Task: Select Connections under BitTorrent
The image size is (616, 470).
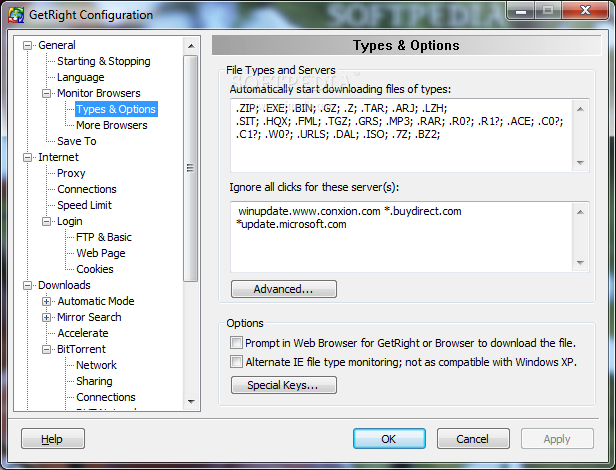Action: click(106, 397)
